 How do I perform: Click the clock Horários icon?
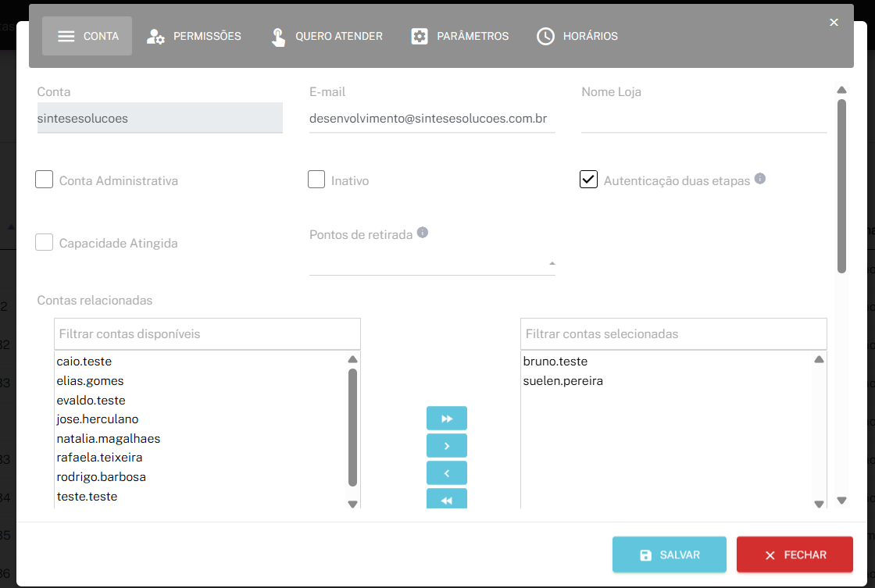point(545,36)
